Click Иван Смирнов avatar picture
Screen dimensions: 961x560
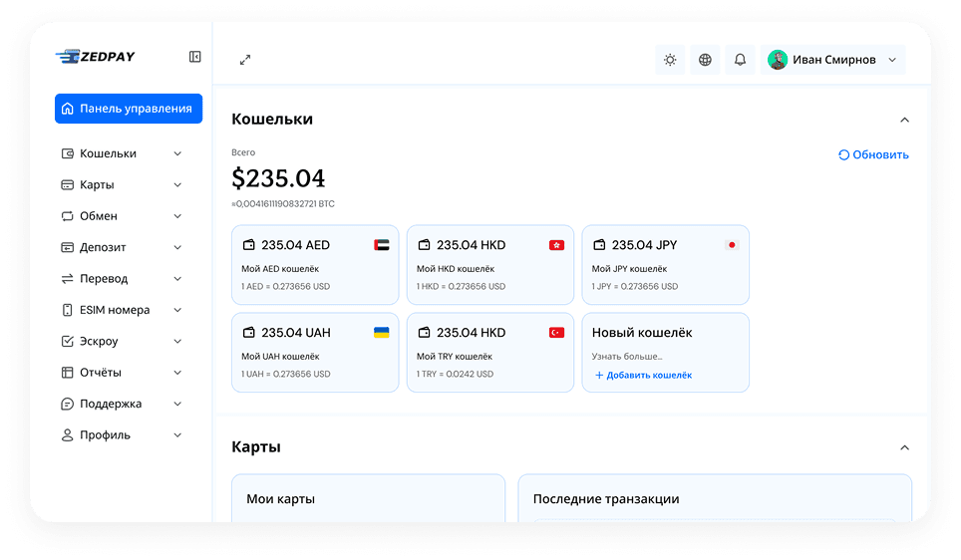pyautogui.click(x=778, y=60)
